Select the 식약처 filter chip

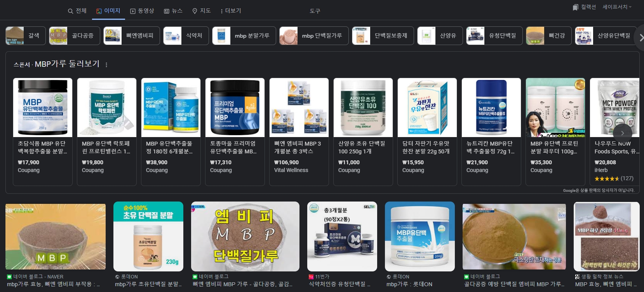point(186,36)
